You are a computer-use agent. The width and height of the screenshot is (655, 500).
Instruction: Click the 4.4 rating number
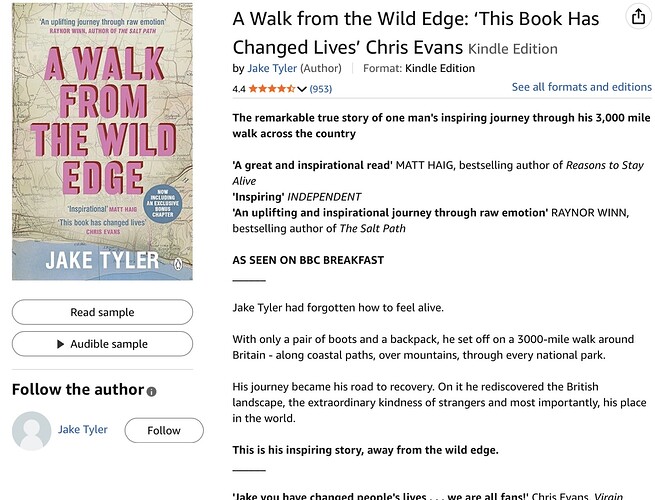coord(239,89)
